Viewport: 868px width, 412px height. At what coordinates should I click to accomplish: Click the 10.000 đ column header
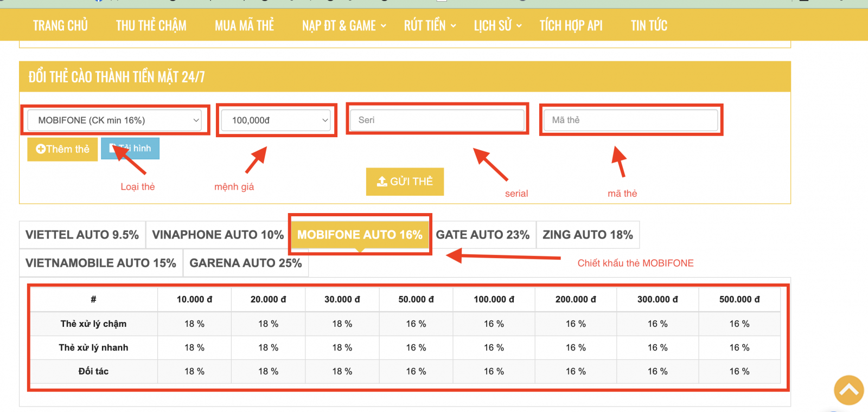click(194, 299)
